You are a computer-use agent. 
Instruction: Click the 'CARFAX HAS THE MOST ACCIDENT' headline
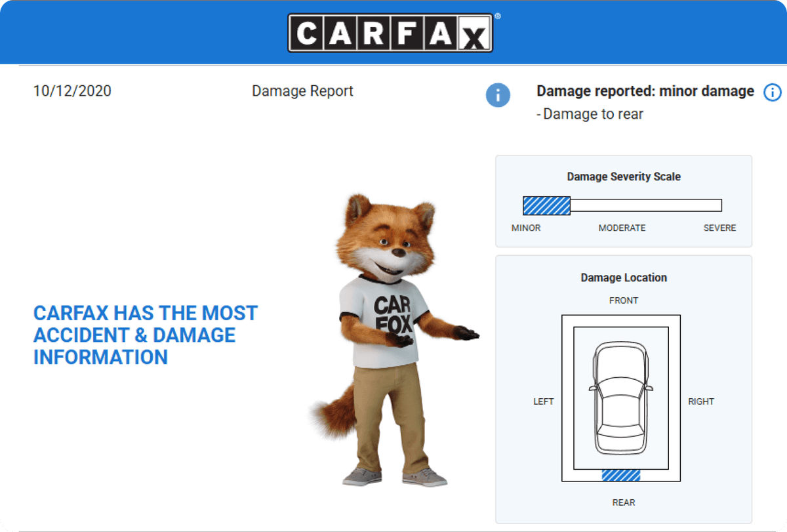[x=146, y=335]
